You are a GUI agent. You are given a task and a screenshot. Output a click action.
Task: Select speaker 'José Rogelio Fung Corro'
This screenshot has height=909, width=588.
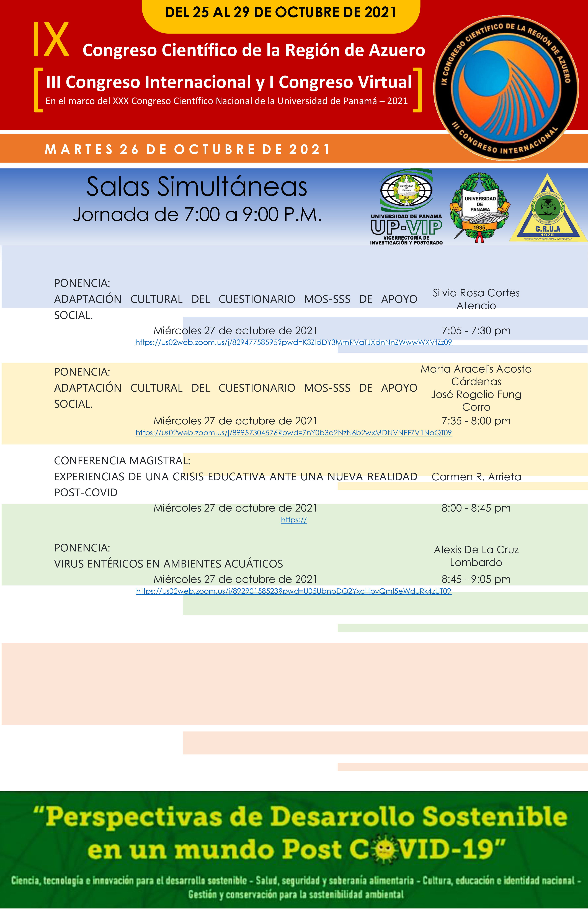click(476, 401)
